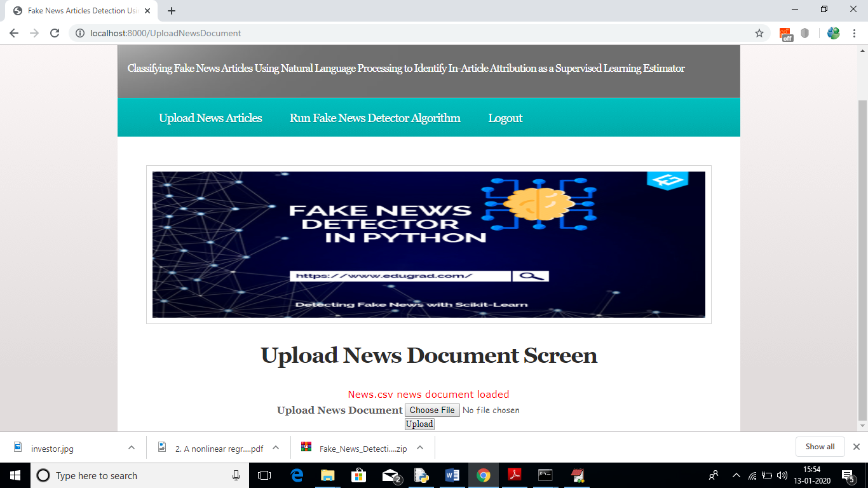Screen dimensions: 868x488
Task: Open Task View from taskbar
Action: tap(264, 475)
